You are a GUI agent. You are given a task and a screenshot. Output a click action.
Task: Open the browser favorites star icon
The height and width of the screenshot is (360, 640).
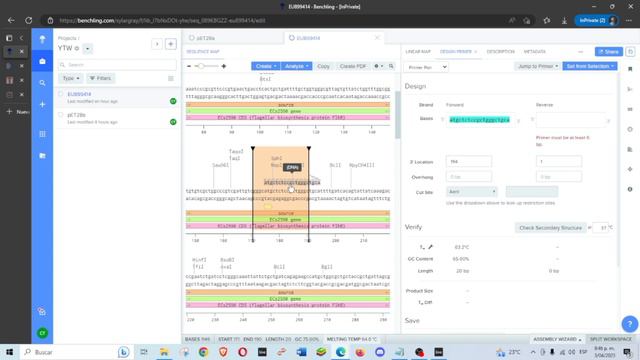547,20
